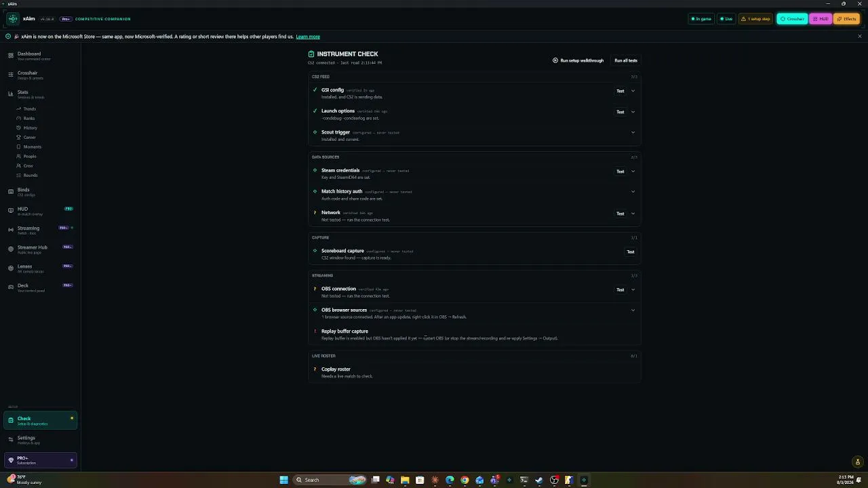The width and height of the screenshot is (868, 488).
Task: Test the Launch options
Action: (x=620, y=112)
